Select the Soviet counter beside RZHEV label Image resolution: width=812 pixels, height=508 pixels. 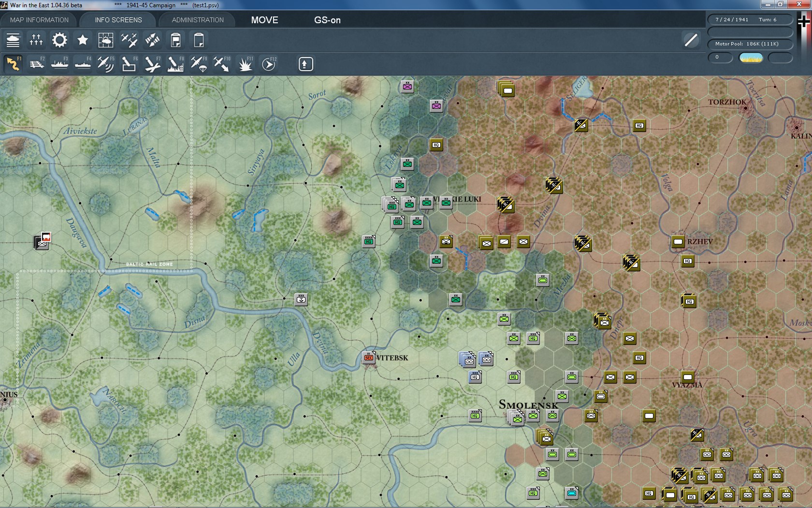678,241
